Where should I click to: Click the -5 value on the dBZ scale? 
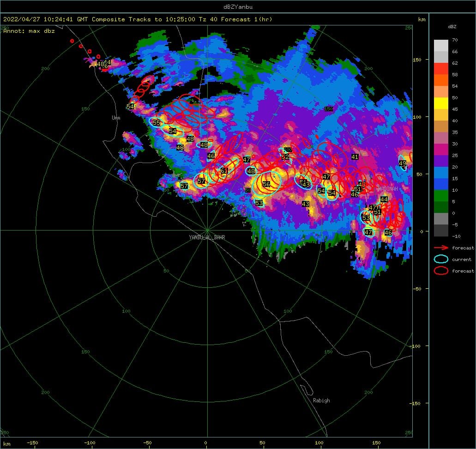(455, 224)
